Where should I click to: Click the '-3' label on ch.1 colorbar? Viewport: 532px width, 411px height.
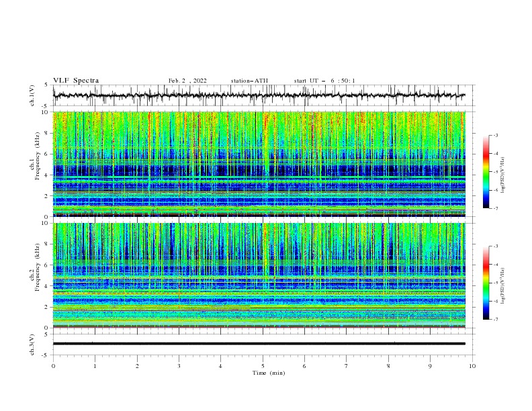coord(495,135)
